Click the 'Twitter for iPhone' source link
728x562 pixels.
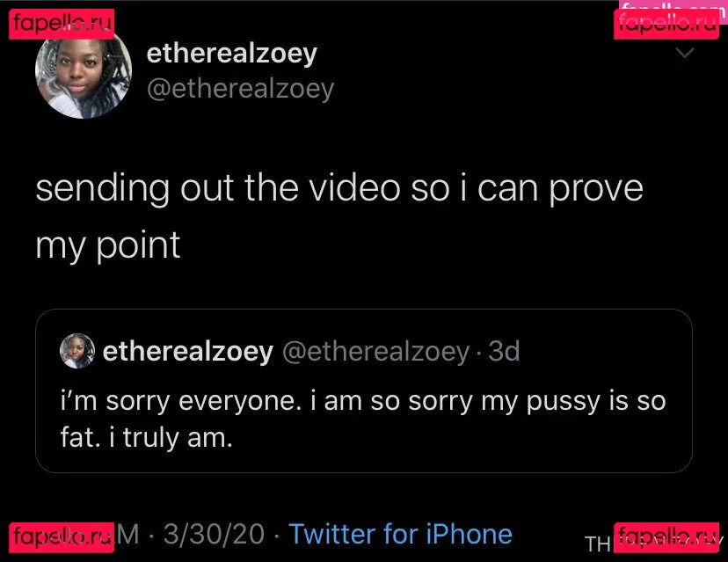pyautogui.click(x=400, y=534)
